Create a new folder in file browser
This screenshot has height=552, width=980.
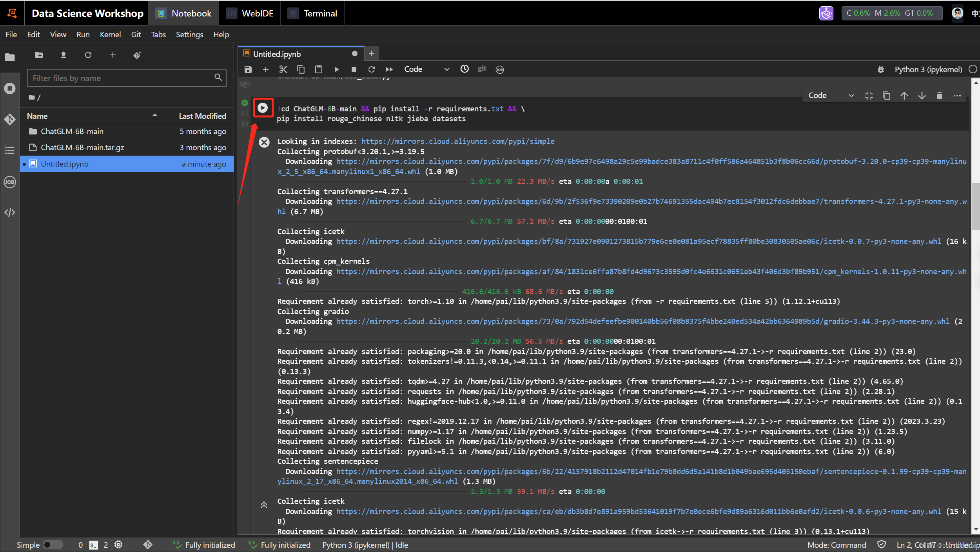[39, 55]
